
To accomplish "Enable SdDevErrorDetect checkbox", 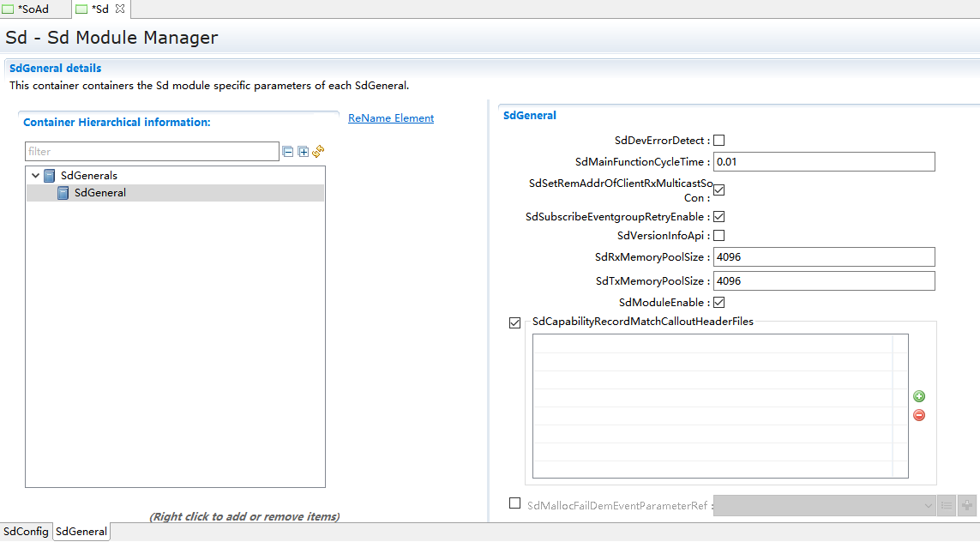I will [x=719, y=141].
